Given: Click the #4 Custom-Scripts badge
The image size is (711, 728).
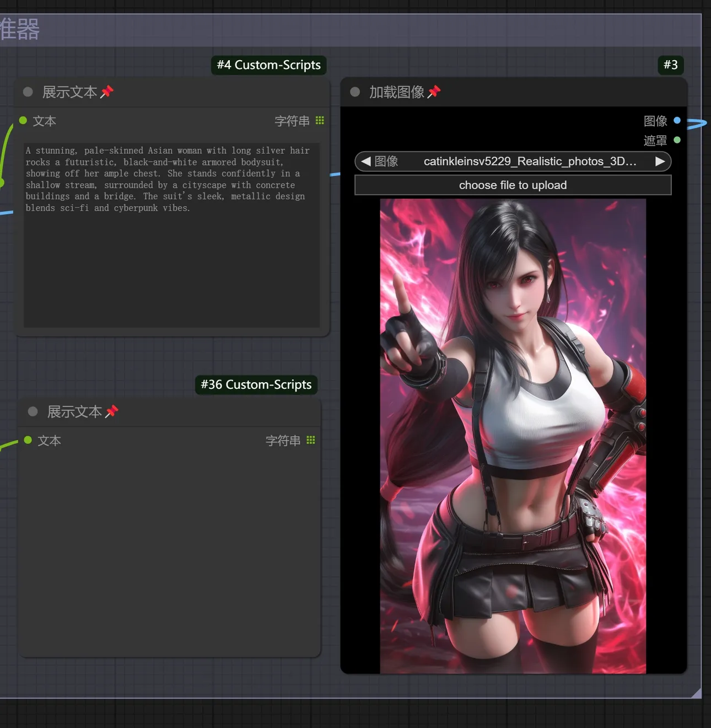Looking at the screenshot, I should point(269,65).
